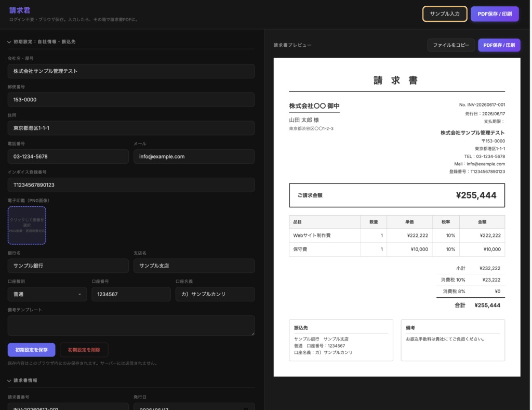Click the top header PDF保存 / 印刷 button
The height and width of the screenshot is (410, 532).
(x=495, y=14)
